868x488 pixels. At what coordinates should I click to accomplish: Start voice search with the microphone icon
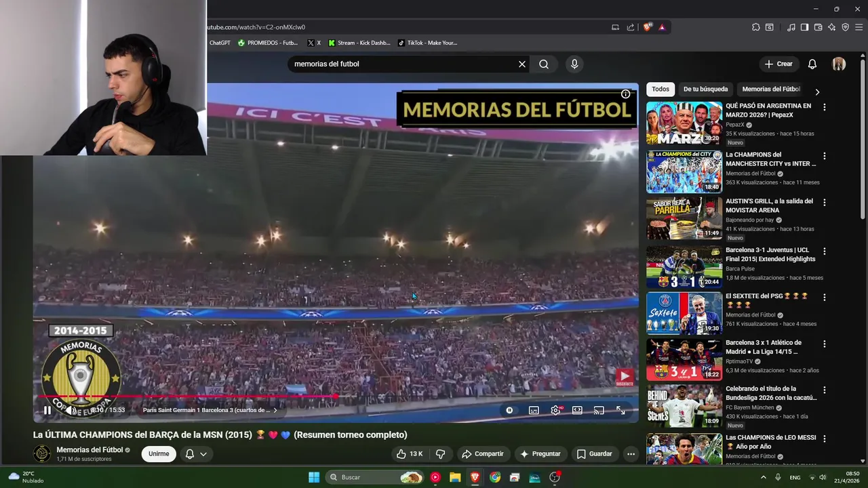tap(574, 64)
